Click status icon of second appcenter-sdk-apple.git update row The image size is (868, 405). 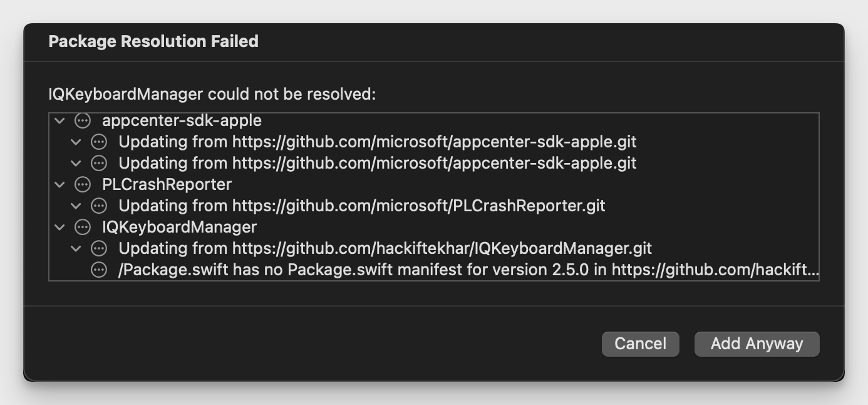[x=99, y=163]
